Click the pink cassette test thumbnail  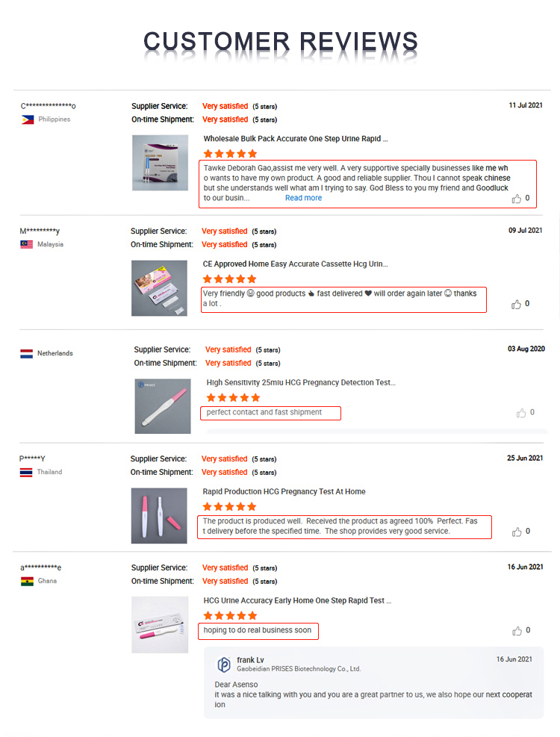coord(159,287)
